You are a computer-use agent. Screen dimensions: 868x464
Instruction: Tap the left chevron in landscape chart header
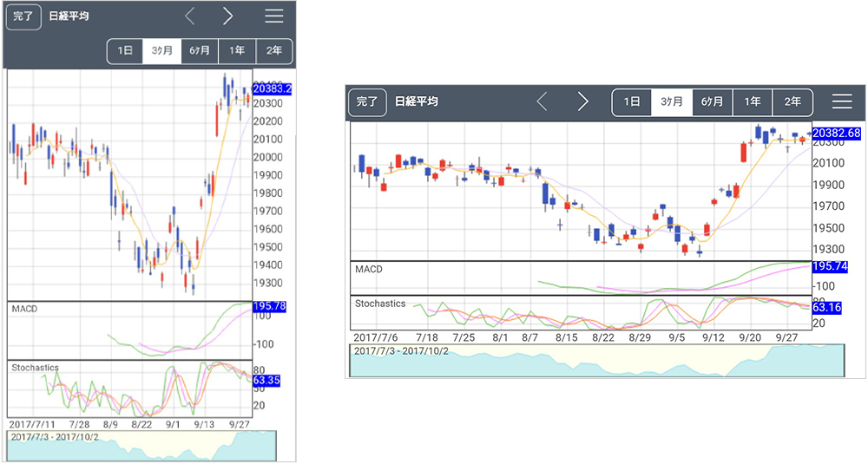click(x=542, y=101)
